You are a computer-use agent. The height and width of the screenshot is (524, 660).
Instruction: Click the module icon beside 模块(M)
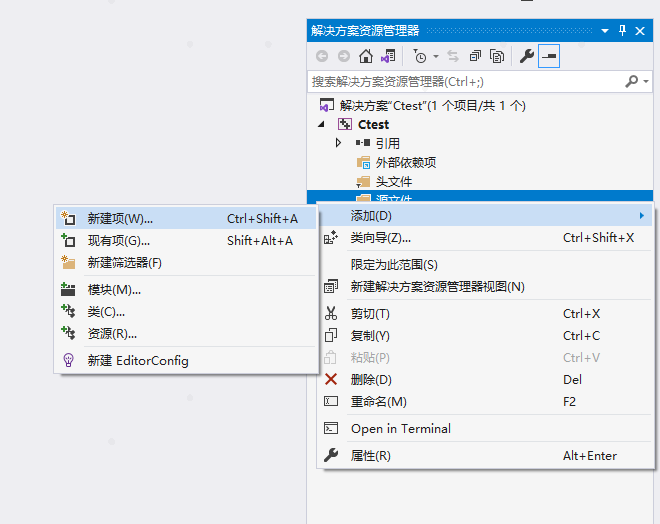[68, 289]
